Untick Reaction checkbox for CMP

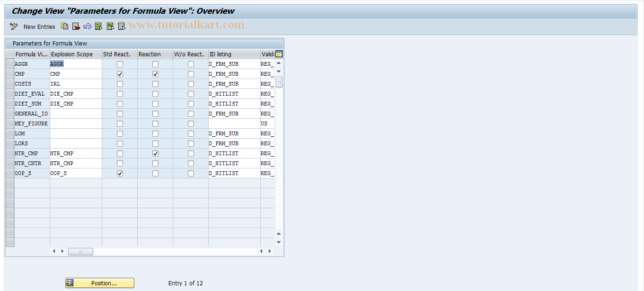(155, 74)
